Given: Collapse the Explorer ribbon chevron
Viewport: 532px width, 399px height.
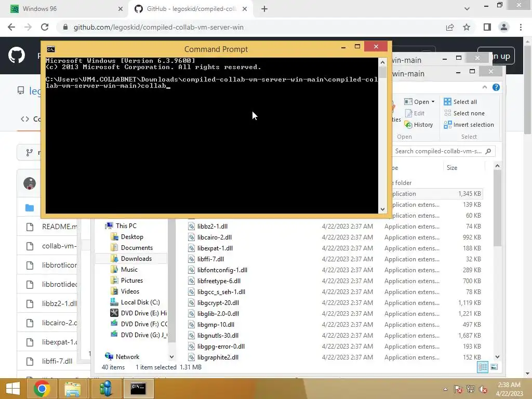Looking at the screenshot, I should pyautogui.click(x=485, y=87).
